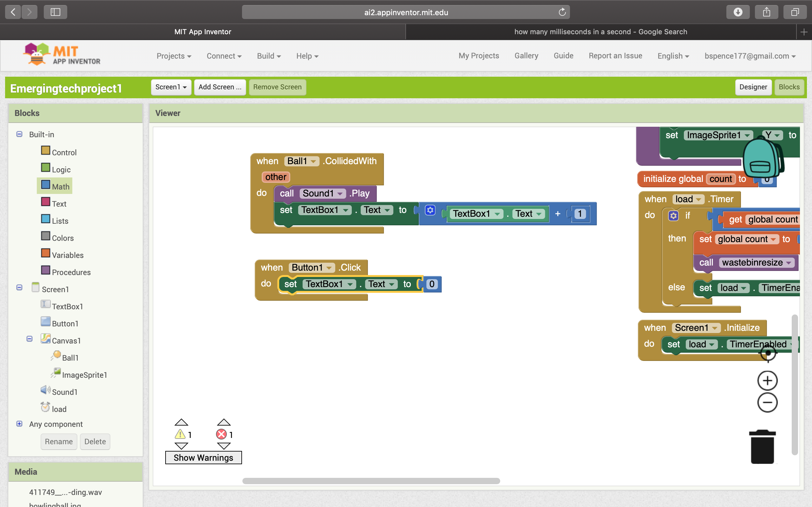
Task: Open the Build menu
Action: pyautogui.click(x=268, y=56)
